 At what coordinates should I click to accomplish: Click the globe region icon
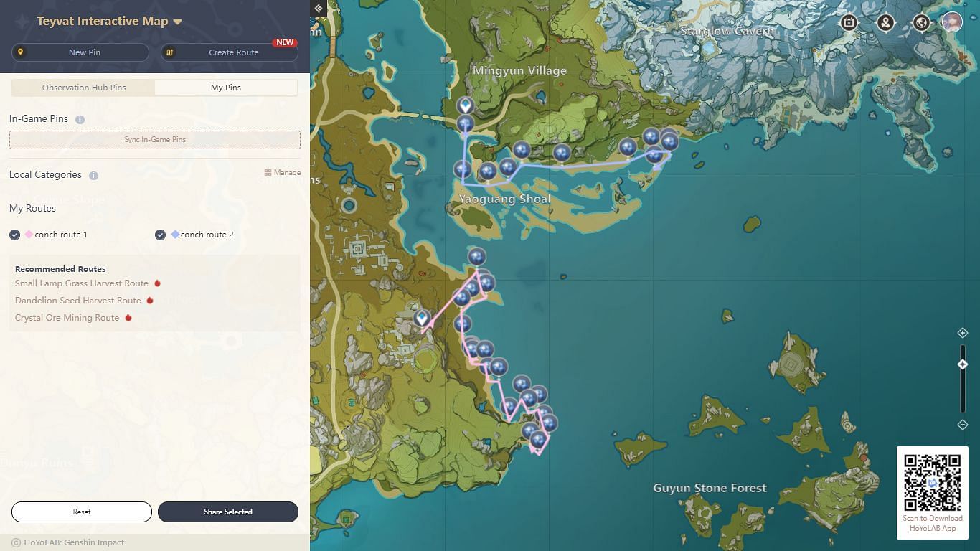921,23
